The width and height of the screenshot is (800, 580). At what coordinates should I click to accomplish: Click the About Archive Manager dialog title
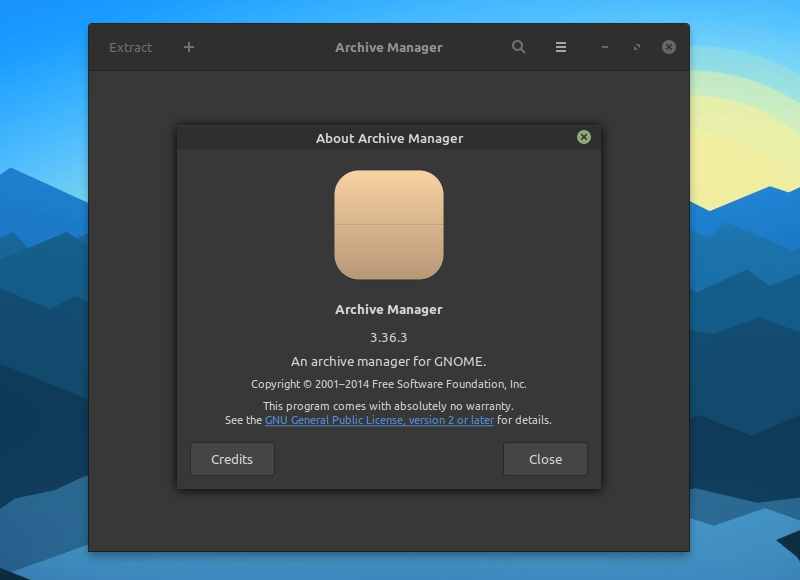389,138
